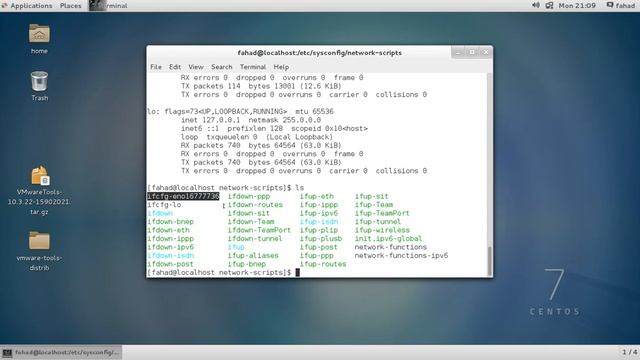Open the terminal View menu

[x=196, y=67]
